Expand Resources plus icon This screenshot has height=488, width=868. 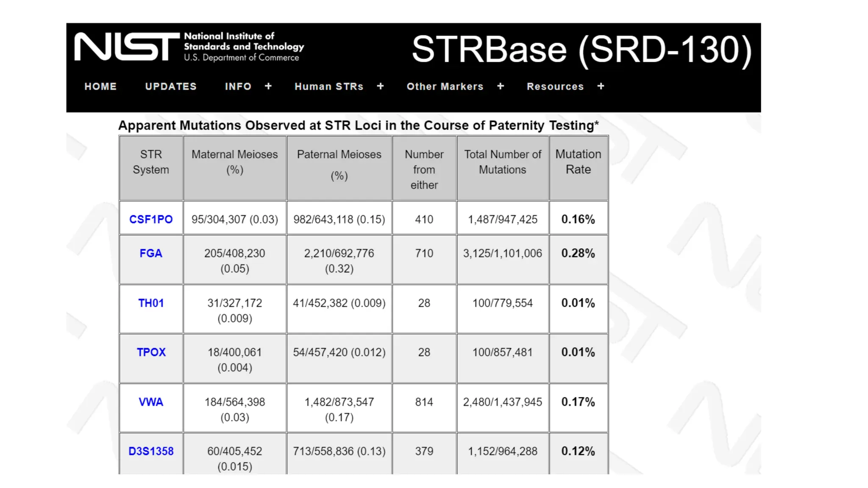pyautogui.click(x=601, y=86)
